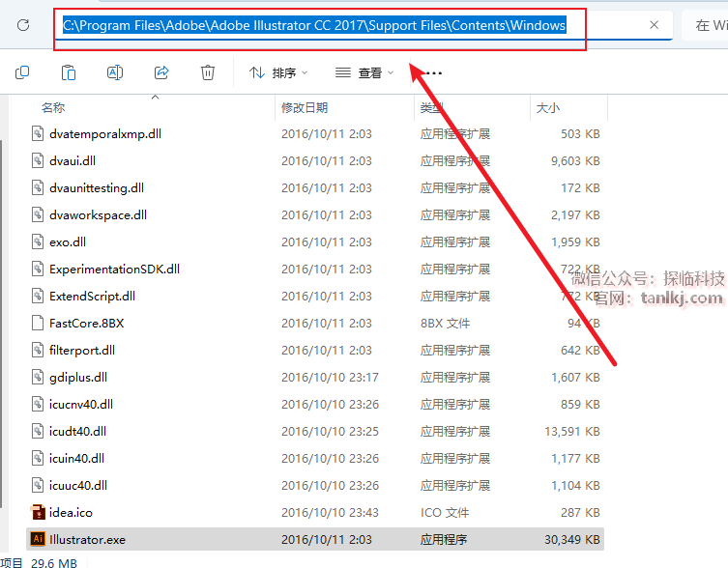Click the share icon in the toolbar
This screenshot has width=728, height=568.
(x=161, y=72)
